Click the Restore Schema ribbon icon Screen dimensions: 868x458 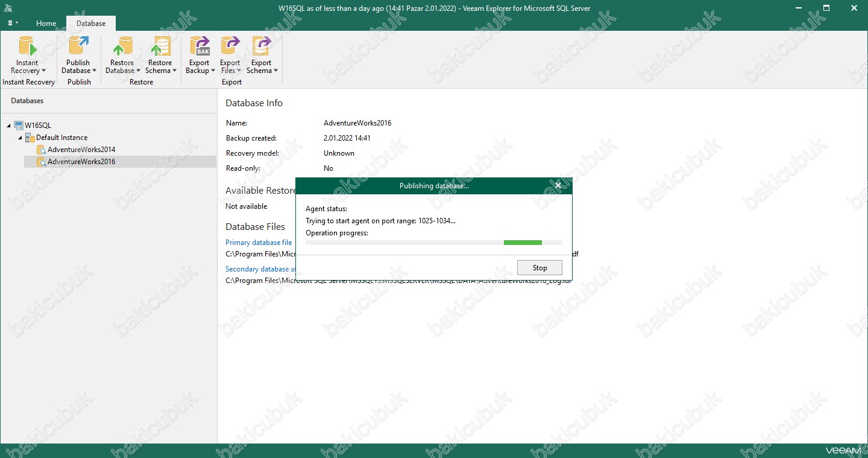(x=160, y=47)
